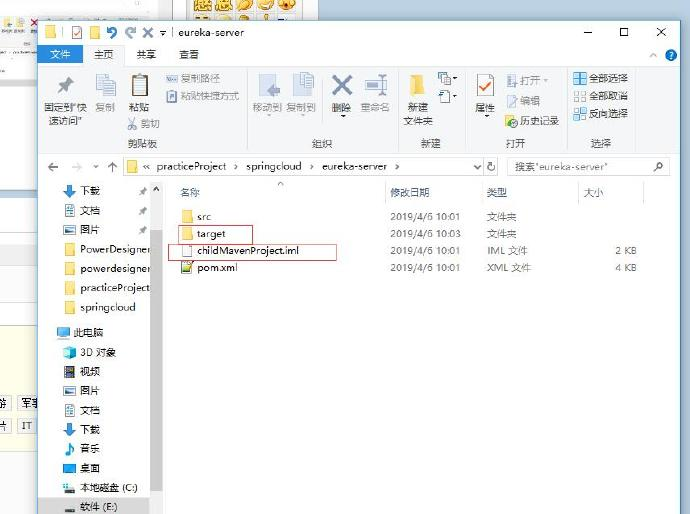Screen dimensions: 690x514
Task: Click the blue Help question mark icon
Action: pyautogui.click(x=671, y=55)
